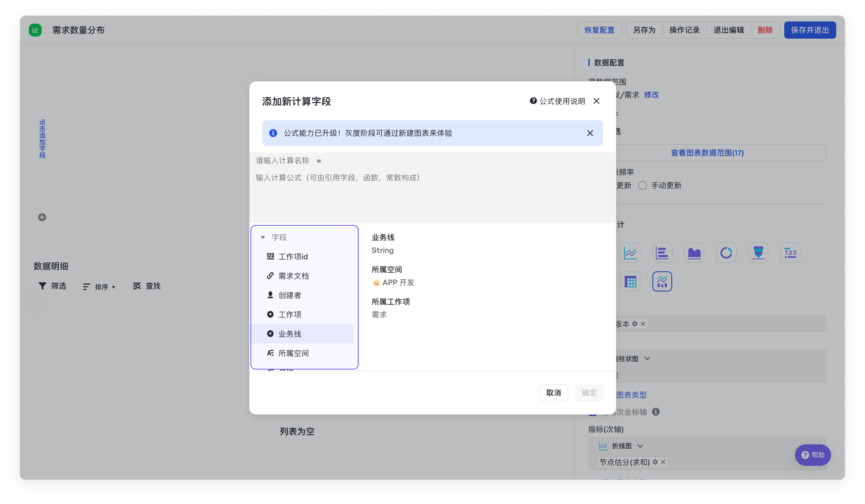Image resolution: width=865 pixels, height=504 pixels.
Task: Click 退出编辑 in the top bar
Action: pyautogui.click(x=729, y=30)
